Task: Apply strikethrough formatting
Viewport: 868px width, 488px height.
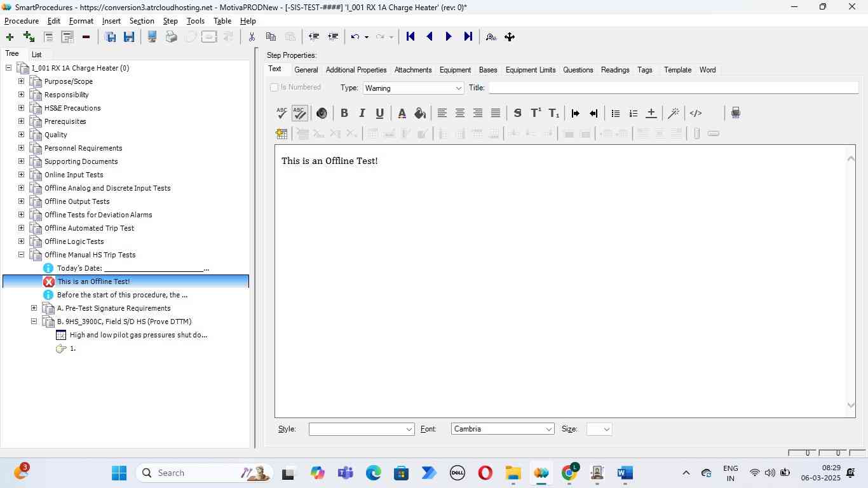Action: [517, 113]
